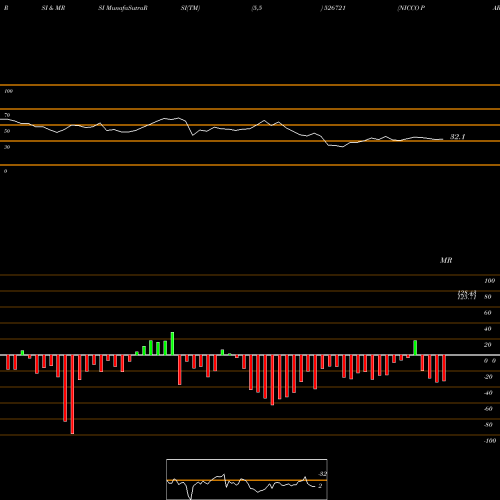Click the 'SI & MR' header label
The height and width of the screenshot is (500, 500).
pos(53,8)
